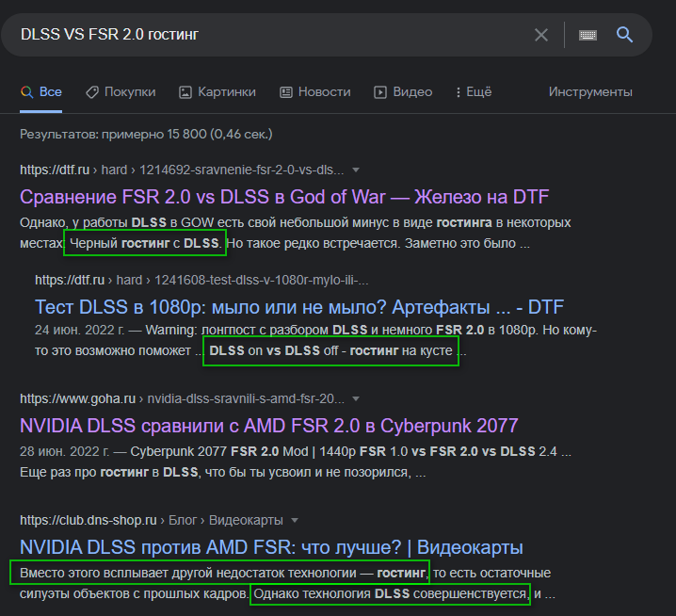The image size is (676, 616).
Task: Open NVIDIA DLSS сравнили с AMD FSR link
Action: tap(268, 426)
